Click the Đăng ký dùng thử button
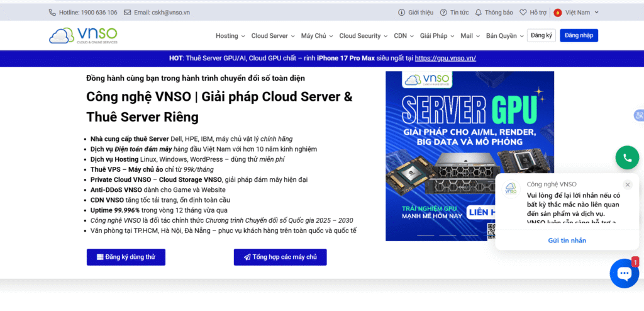Image resolution: width=644 pixels, height=311 pixels. 126,257
